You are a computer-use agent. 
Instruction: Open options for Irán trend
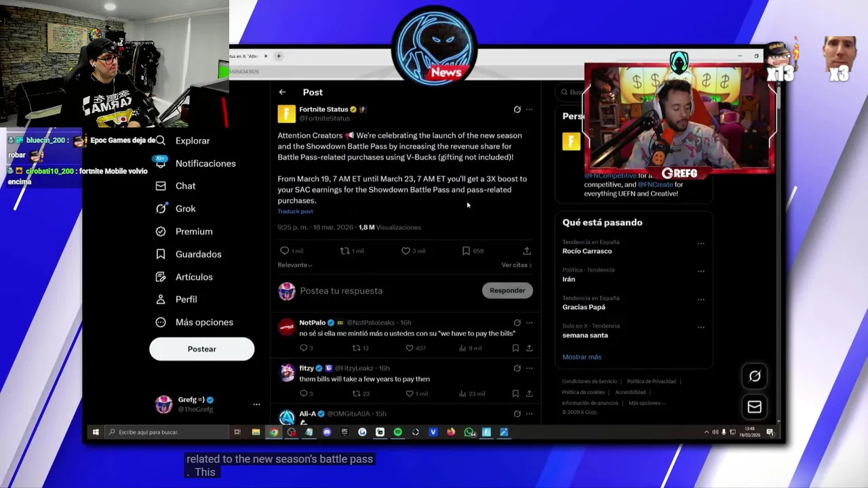[x=701, y=271]
